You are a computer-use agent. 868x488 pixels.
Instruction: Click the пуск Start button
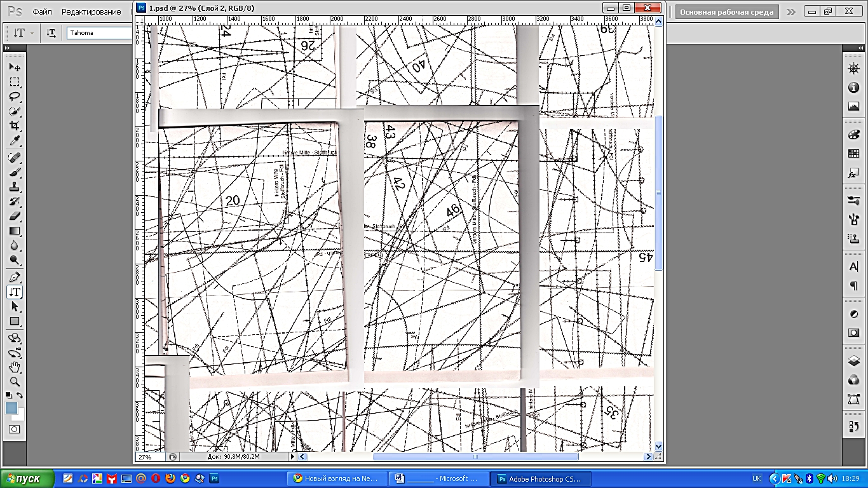pos(27,478)
